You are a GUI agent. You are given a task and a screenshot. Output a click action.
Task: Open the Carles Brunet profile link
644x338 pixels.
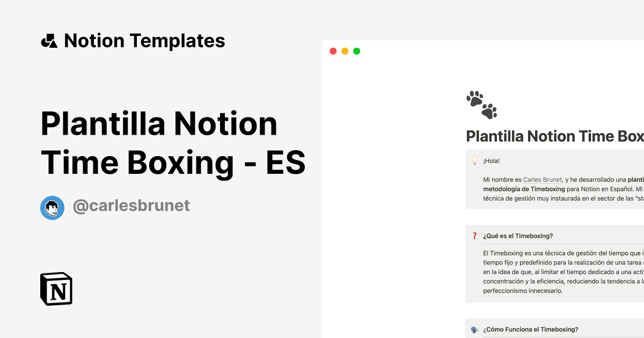542,180
